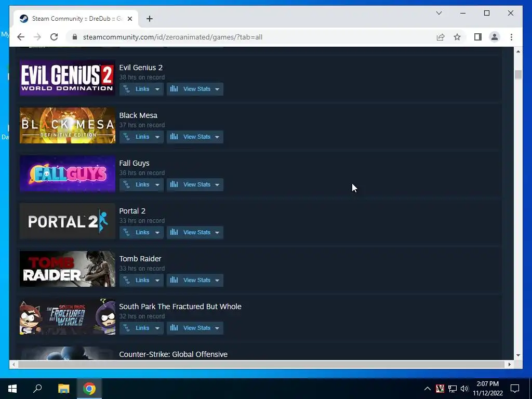Open Links button for Black Mesa
The image size is (532, 399).
[x=141, y=137]
